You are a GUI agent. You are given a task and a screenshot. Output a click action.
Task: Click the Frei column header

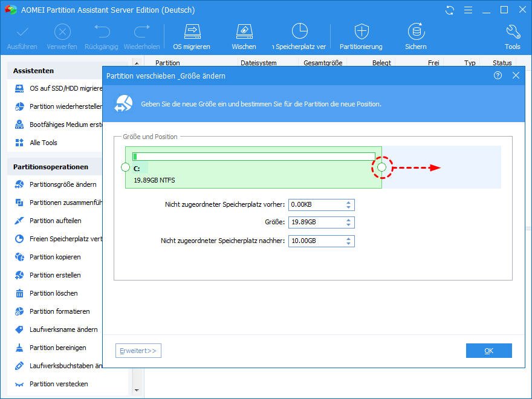click(433, 62)
